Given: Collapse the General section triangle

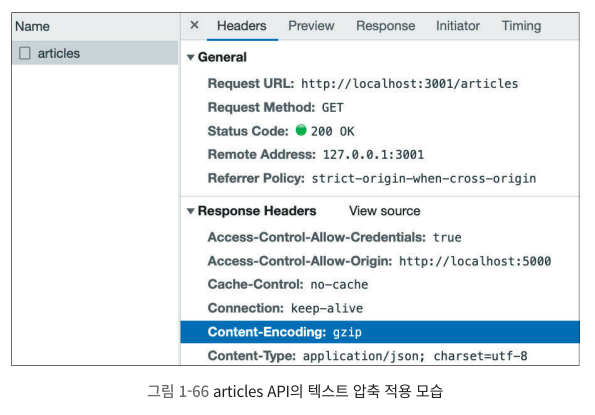Looking at the screenshot, I should (x=190, y=57).
